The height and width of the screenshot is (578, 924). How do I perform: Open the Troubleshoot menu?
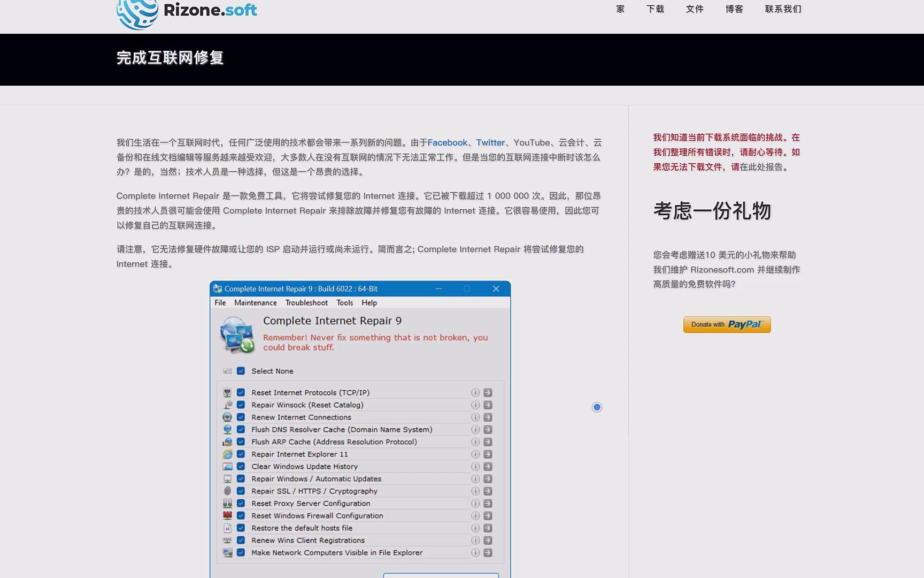(x=306, y=303)
